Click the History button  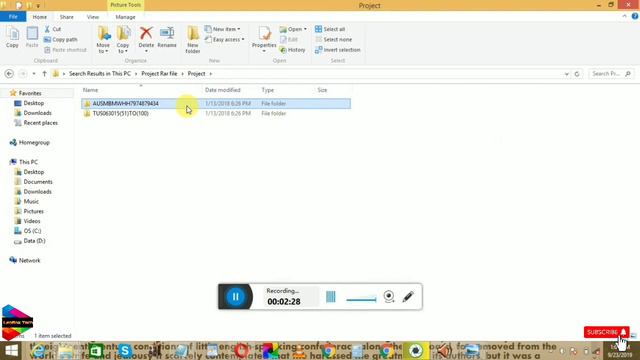(x=293, y=50)
